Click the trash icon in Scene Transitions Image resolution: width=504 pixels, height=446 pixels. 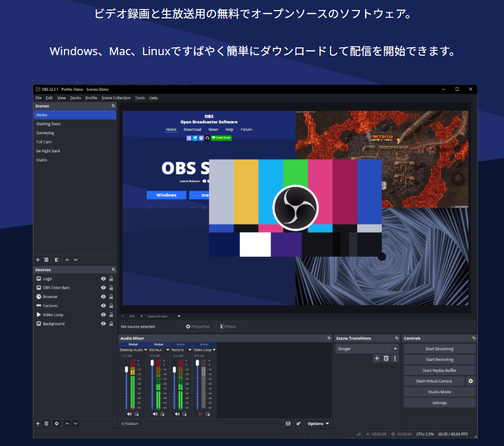click(386, 359)
